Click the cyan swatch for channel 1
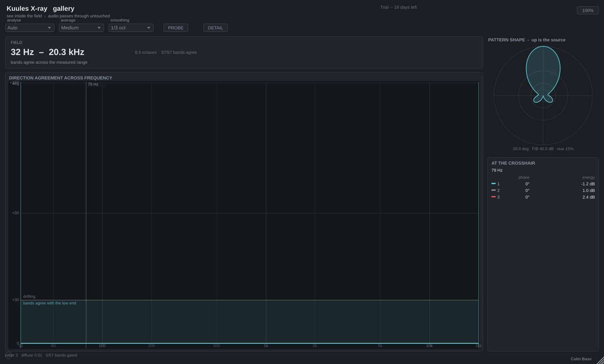This screenshot has width=604, height=364. tap(494, 184)
